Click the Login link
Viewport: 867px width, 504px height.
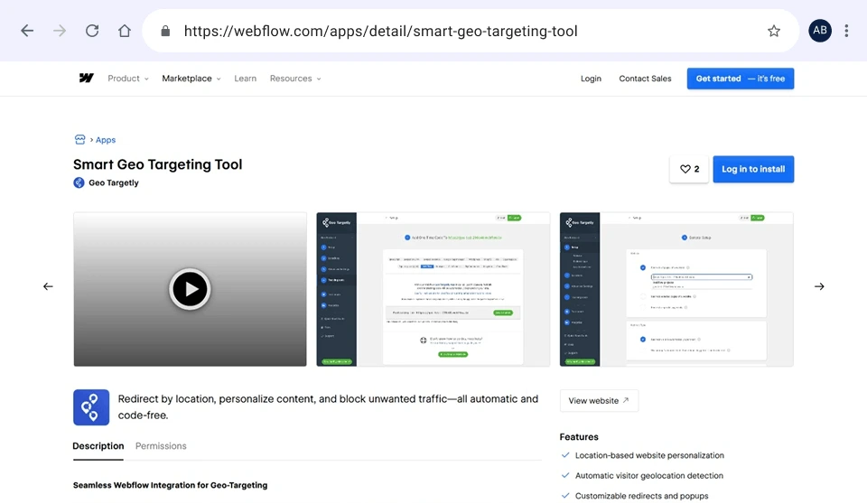591,79
